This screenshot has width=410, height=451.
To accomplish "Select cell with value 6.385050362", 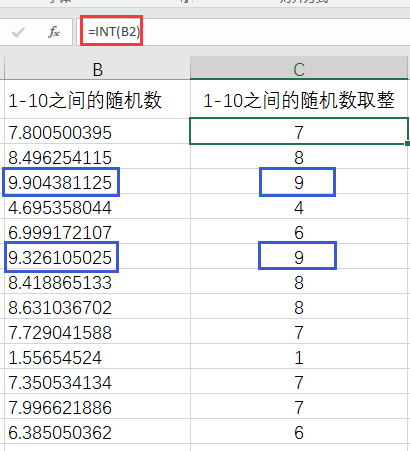I will (x=97, y=432).
